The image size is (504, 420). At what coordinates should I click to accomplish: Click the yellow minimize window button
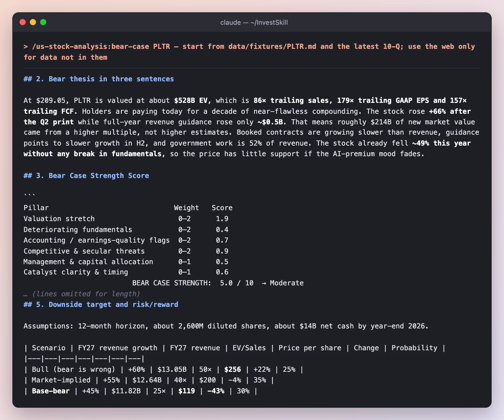pos(33,22)
